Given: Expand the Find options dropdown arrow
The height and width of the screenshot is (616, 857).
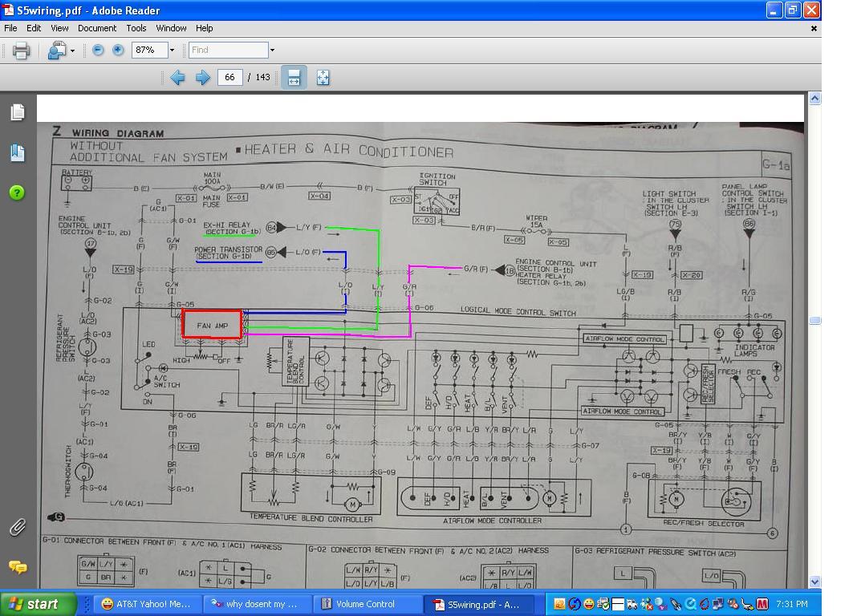Looking at the screenshot, I should [x=272, y=51].
